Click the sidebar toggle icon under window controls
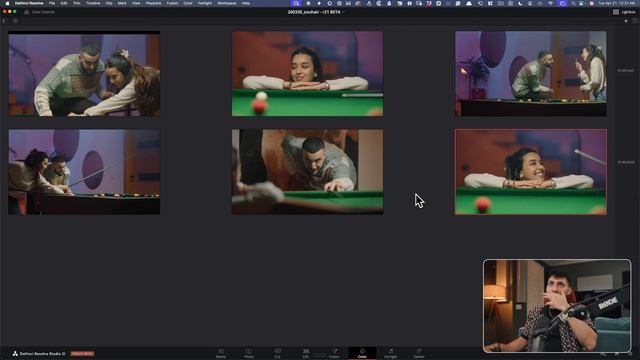 pos(5,21)
